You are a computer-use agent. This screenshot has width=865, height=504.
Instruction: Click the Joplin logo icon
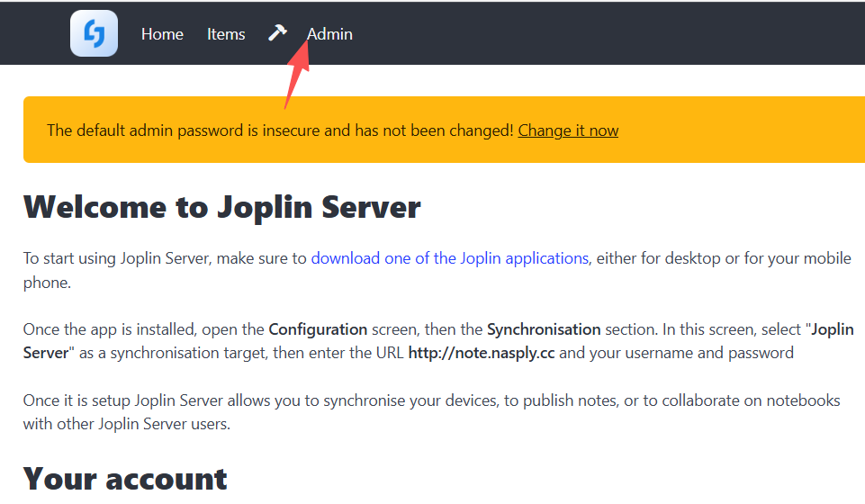click(x=94, y=33)
